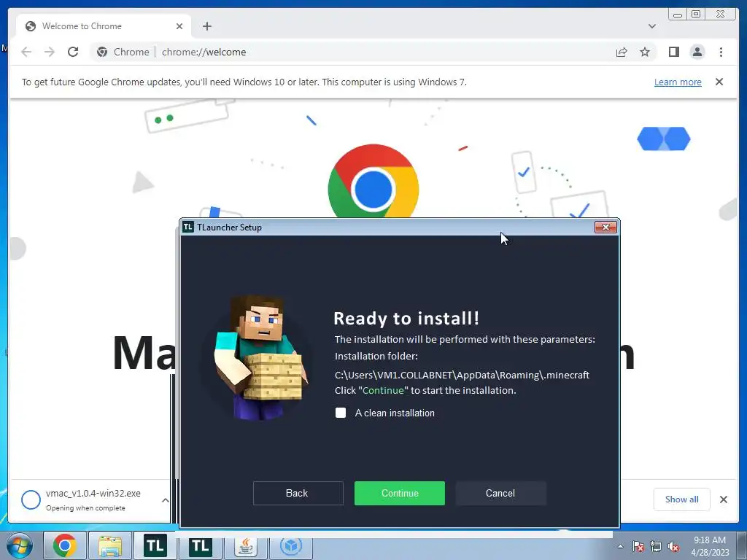Expand the download item options chevron
Image resolution: width=747 pixels, height=560 pixels.
165,500
